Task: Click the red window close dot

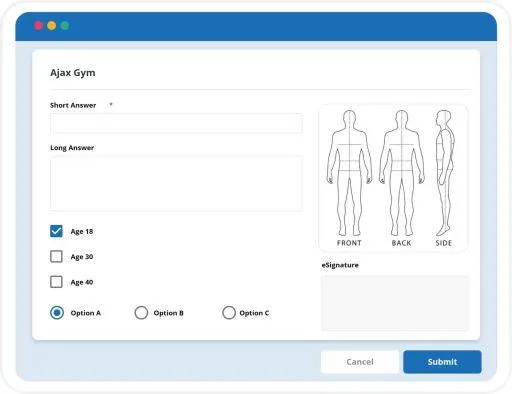Action: point(38,26)
